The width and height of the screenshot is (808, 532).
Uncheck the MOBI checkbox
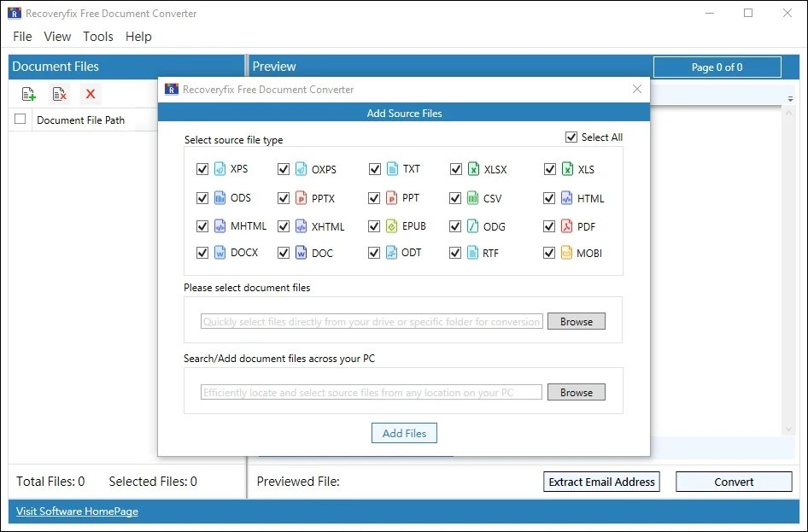(x=549, y=253)
